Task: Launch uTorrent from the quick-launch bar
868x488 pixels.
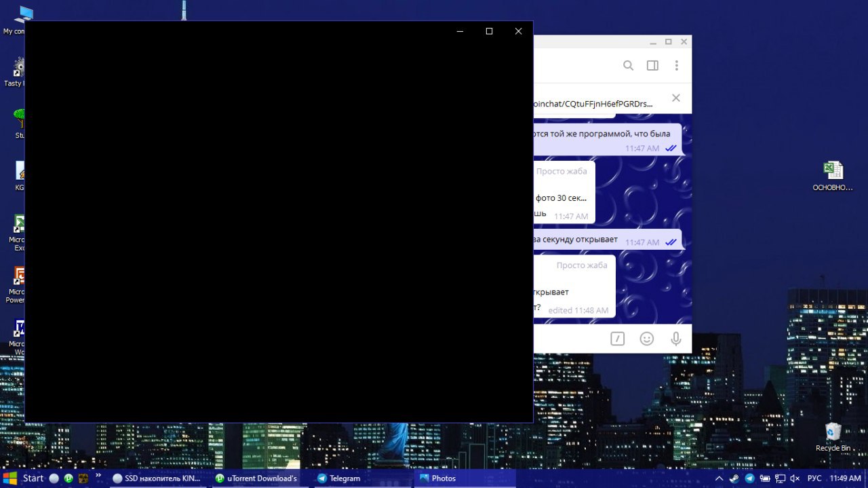Action: pos(68,478)
